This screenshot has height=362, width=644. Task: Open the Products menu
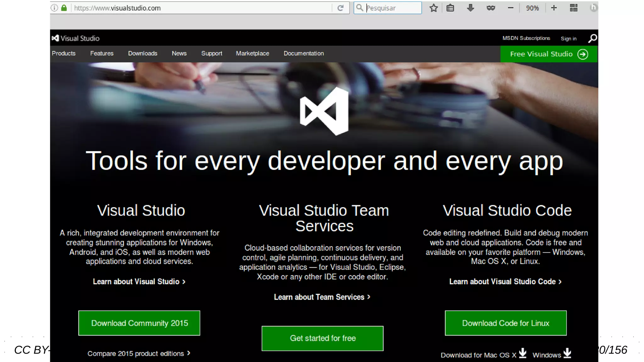tap(64, 54)
